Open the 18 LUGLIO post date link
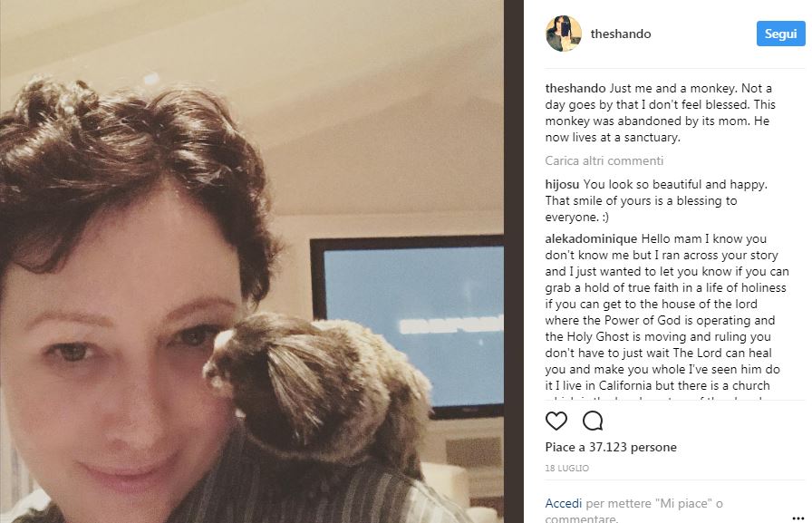The height and width of the screenshot is (523, 812). 566,468
